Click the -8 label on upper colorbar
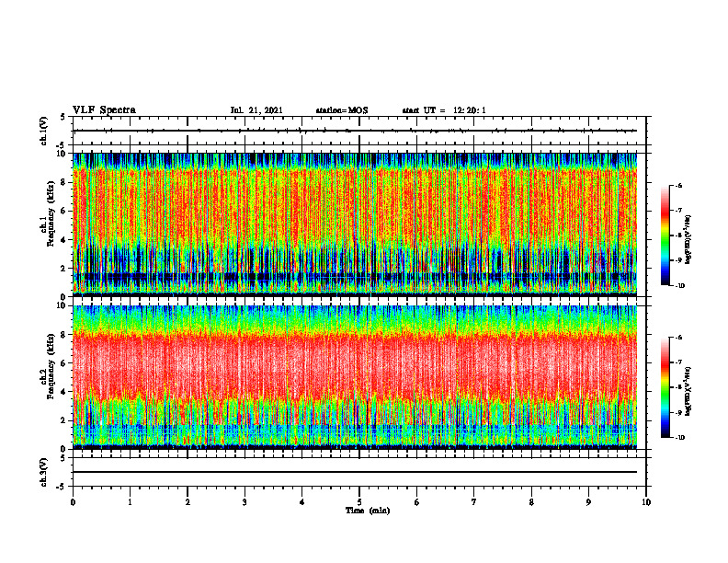728x563 pixels. point(679,236)
